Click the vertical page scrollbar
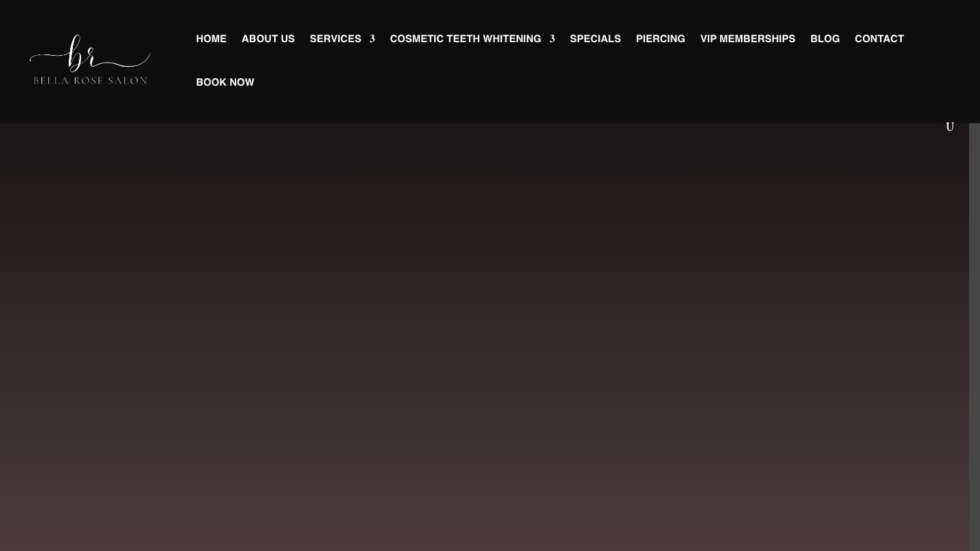The width and height of the screenshot is (980, 551). pos(974,272)
